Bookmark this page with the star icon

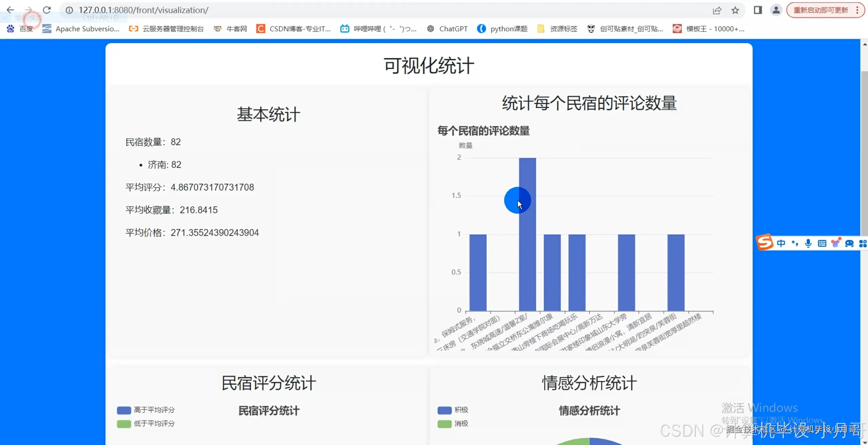[735, 11]
